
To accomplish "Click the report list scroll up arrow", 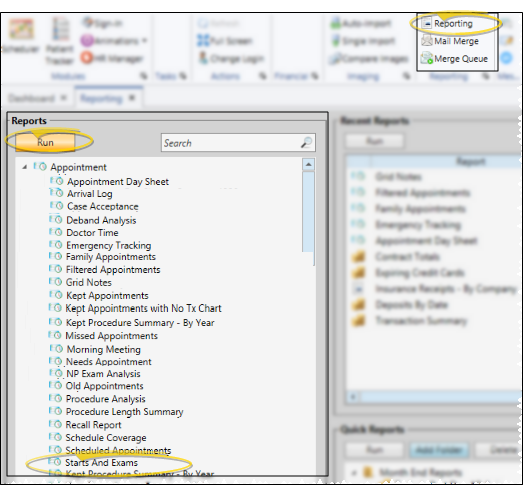I will 308,164.
